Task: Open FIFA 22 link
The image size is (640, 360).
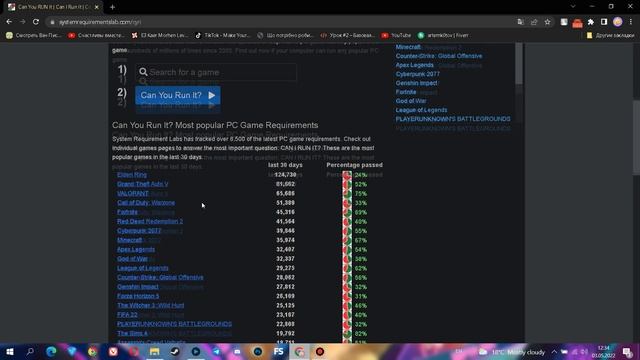Action: coord(127,315)
